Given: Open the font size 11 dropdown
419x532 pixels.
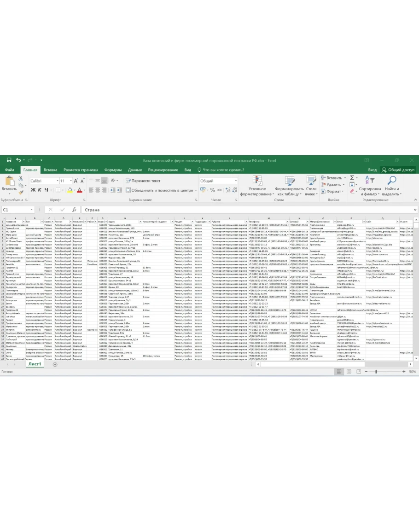Looking at the screenshot, I should click(x=70, y=181).
